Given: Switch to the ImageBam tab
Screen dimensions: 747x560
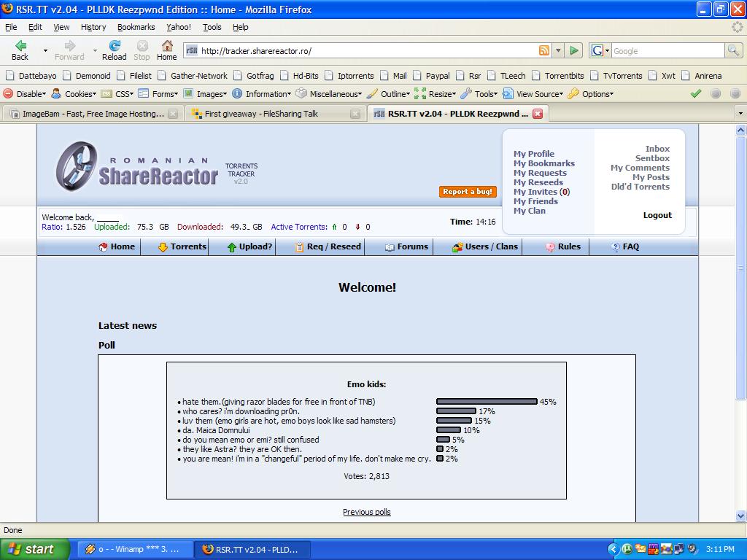Looking at the screenshot, I should pos(93,113).
